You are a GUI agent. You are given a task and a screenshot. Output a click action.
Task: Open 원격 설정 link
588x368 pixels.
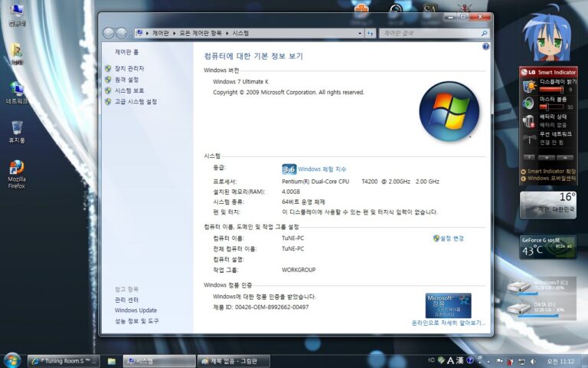[x=127, y=80]
